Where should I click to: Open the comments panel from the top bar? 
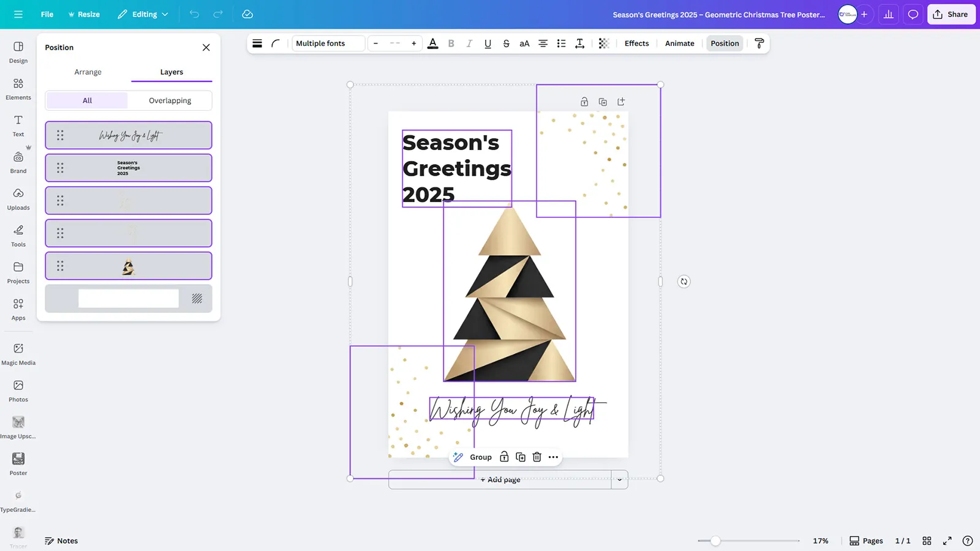(x=913, y=14)
